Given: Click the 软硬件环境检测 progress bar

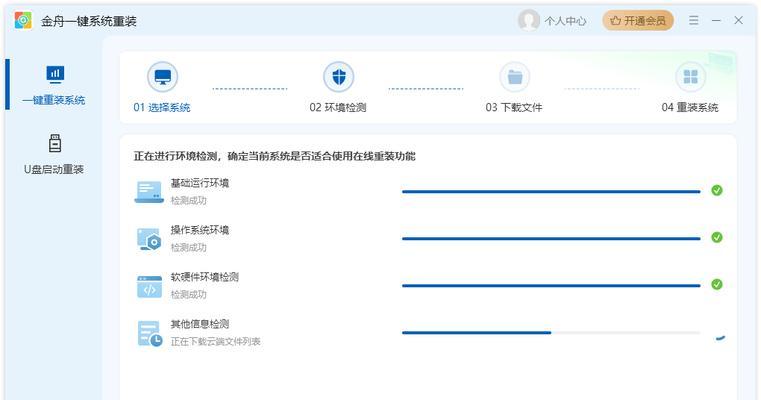Looking at the screenshot, I should 551,286.
